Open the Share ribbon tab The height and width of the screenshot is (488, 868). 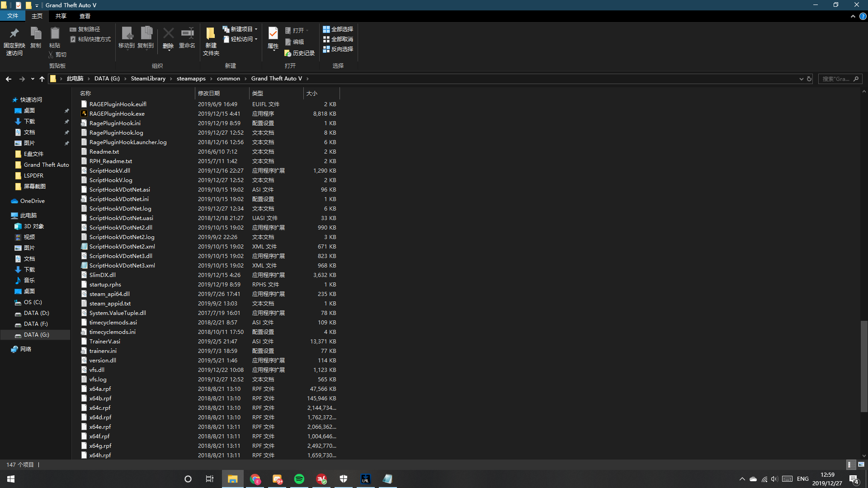(x=61, y=16)
